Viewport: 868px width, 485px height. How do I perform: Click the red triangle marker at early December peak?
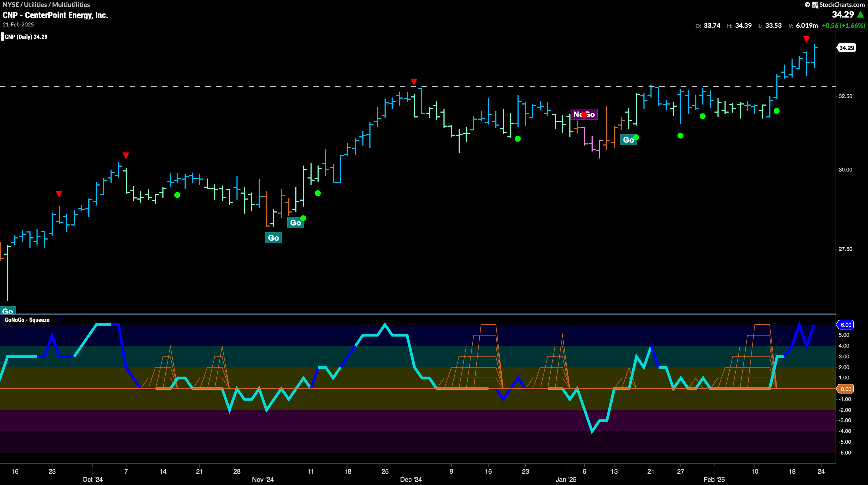(x=414, y=82)
